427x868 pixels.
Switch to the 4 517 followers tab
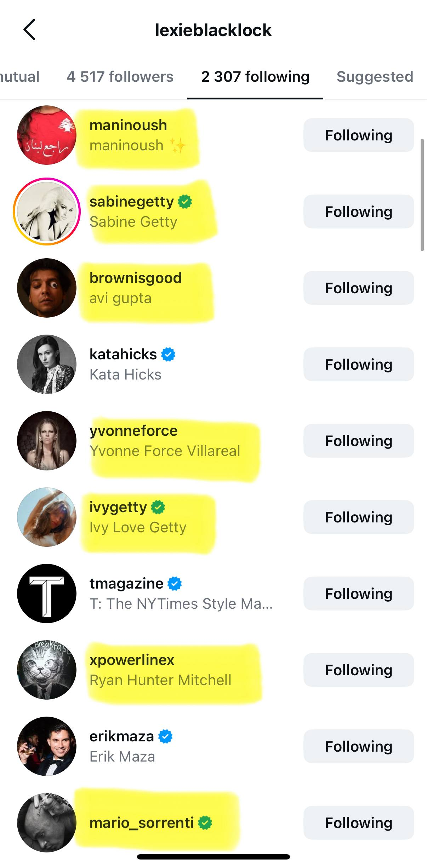click(x=120, y=77)
